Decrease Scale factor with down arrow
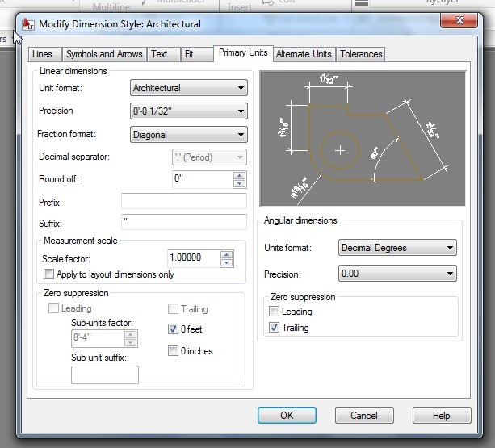Viewport: 495px width, 448px height. (x=226, y=262)
